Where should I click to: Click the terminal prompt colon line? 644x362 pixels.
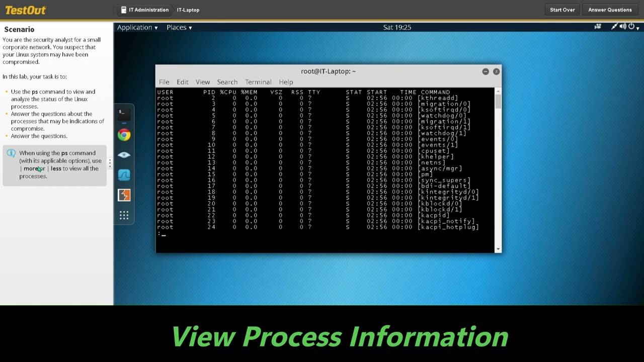click(162, 234)
